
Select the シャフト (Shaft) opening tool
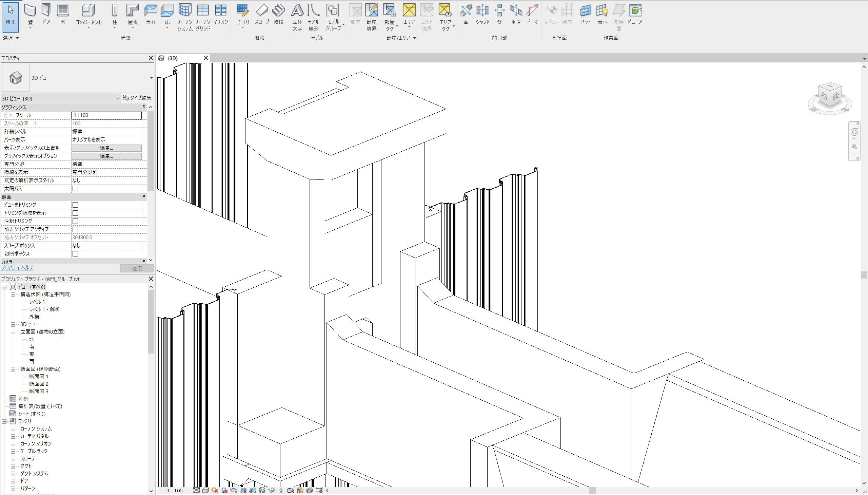(x=482, y=11)
